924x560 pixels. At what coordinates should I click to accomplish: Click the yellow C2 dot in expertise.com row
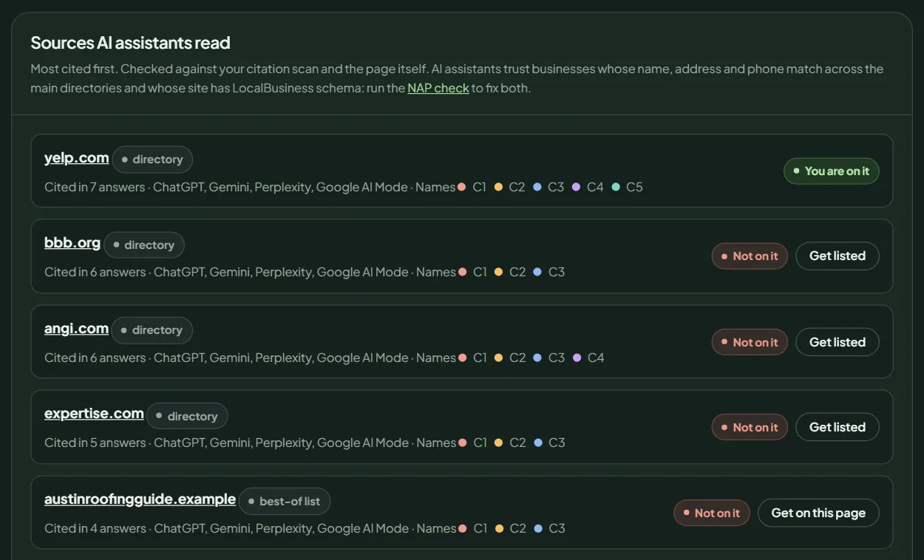click(x=499, y=443)
